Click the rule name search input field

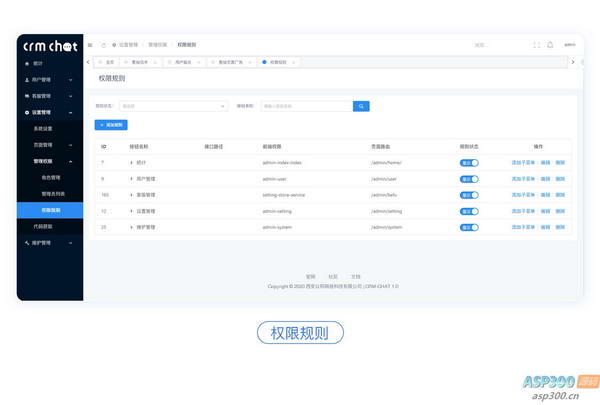tap(307, 106)
